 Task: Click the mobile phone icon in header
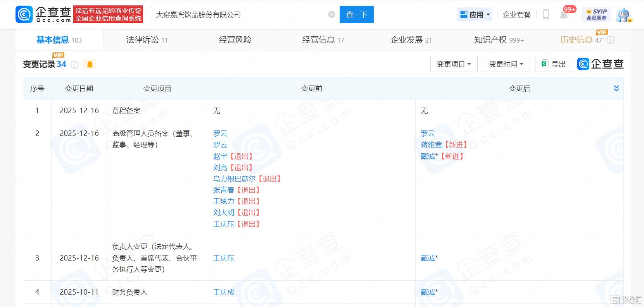[546, 14]
